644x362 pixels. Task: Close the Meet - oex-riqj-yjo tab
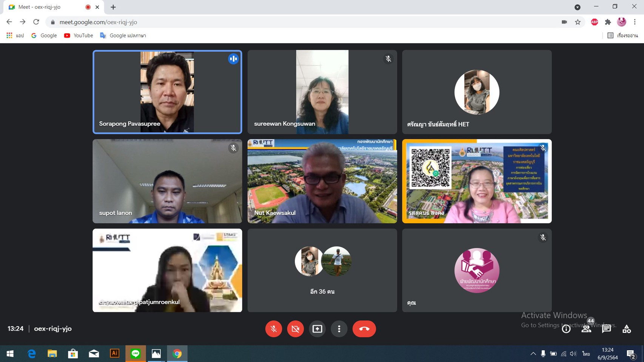[97, 7]
